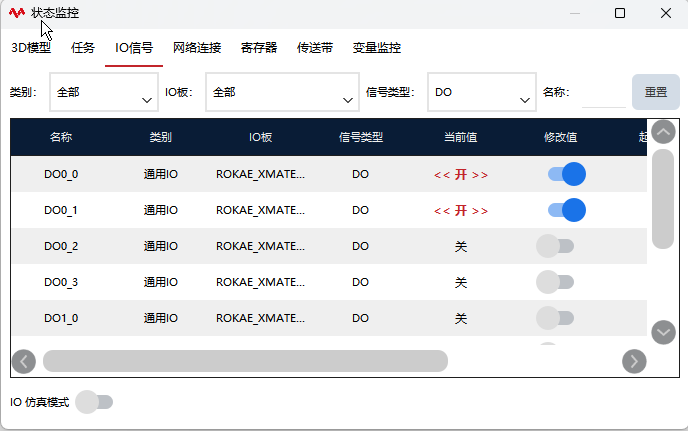Enable the DO0_2 output toggle
The image size is (688, 431).
tap(555, 246)
